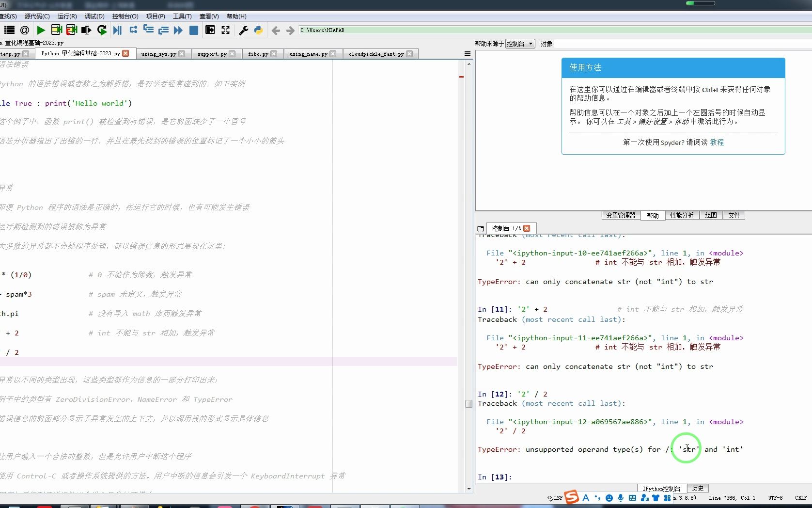Click debug step return icon
The width and height of the screenshot is (812, 508).
(163, 30)
